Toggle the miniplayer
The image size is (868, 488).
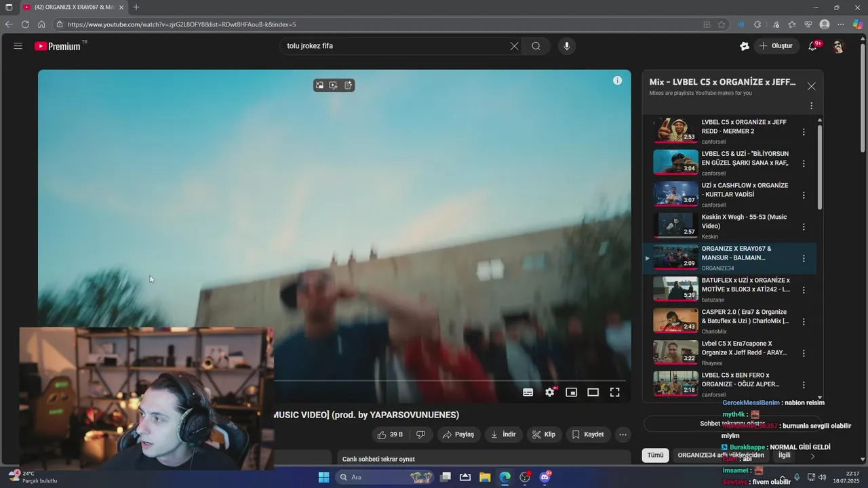point(572,392)
